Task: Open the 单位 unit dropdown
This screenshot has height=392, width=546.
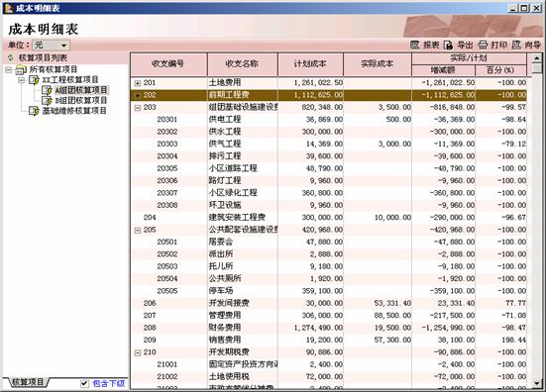Action: pyautogui.click(x=51, y=46)
